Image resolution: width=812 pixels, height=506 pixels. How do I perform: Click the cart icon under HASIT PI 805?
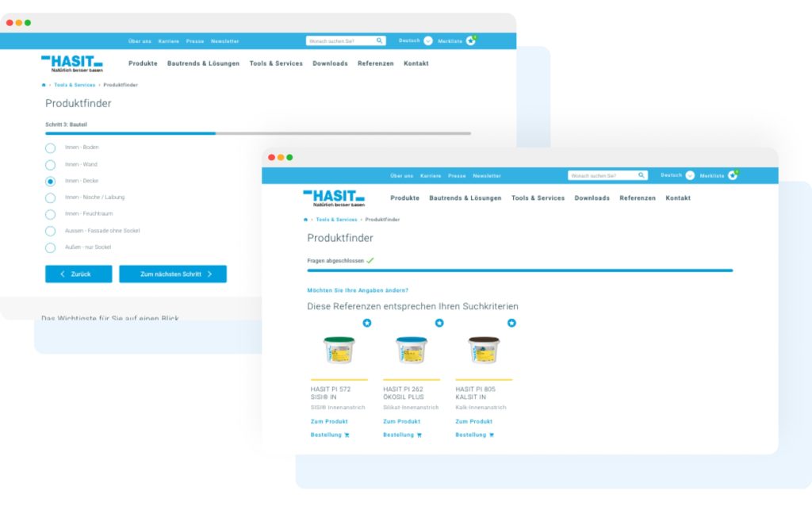click(x=492, y=435)
